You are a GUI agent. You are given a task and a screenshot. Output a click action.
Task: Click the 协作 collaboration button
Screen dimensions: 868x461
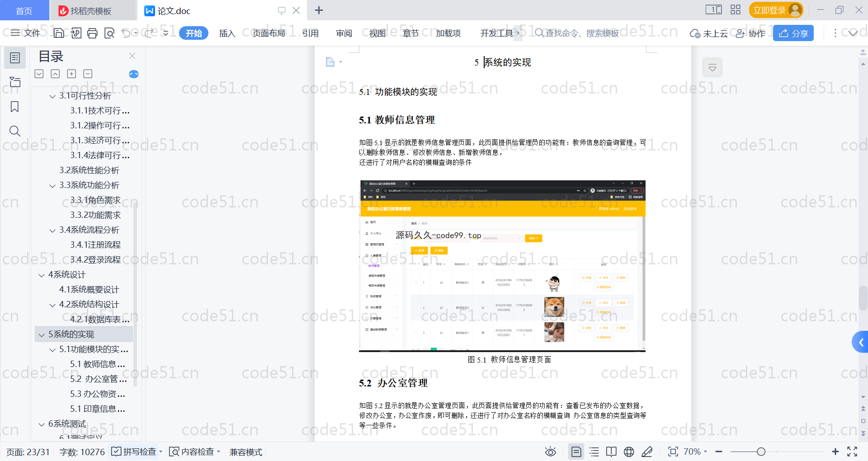[x=750, y=33]
